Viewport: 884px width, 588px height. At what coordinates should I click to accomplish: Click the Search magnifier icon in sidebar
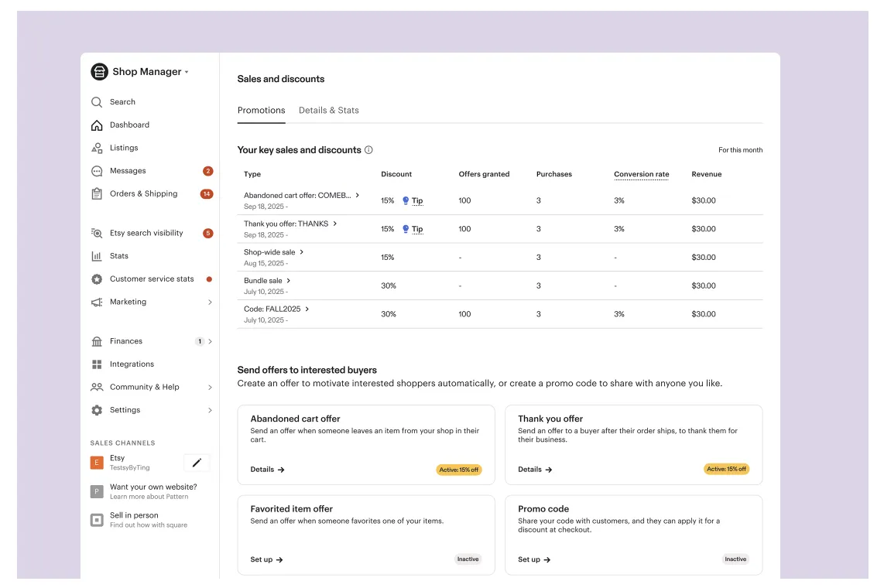[97, 102]
